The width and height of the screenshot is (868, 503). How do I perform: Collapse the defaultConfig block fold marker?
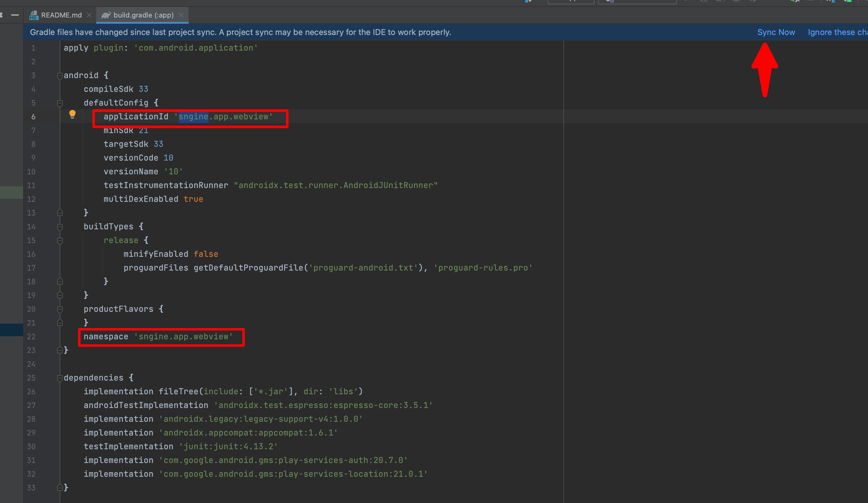click(x=60, y=103)
